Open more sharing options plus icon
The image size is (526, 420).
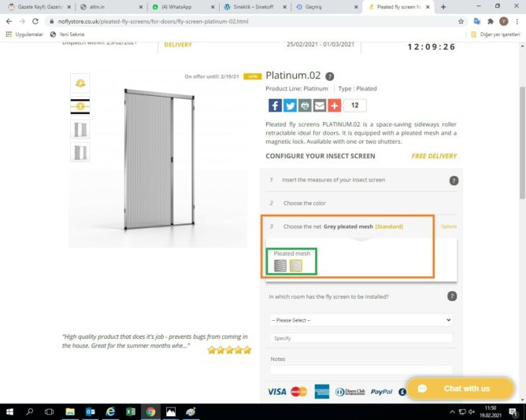point(335,105)
